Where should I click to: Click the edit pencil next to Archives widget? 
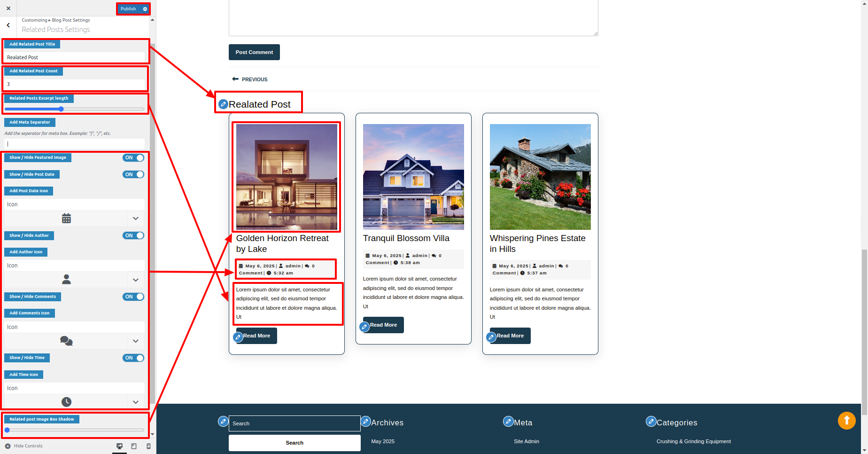click(365, 422)
